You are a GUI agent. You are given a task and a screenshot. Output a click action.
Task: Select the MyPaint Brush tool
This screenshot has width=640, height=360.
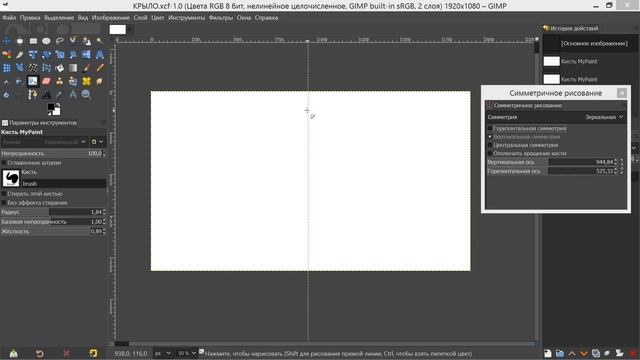[33, 81]
